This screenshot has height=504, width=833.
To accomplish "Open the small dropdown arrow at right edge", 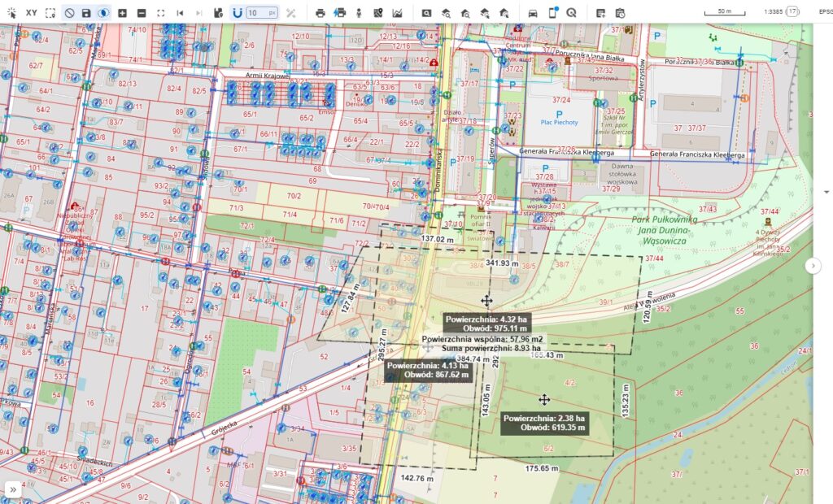I will [827, 193].
